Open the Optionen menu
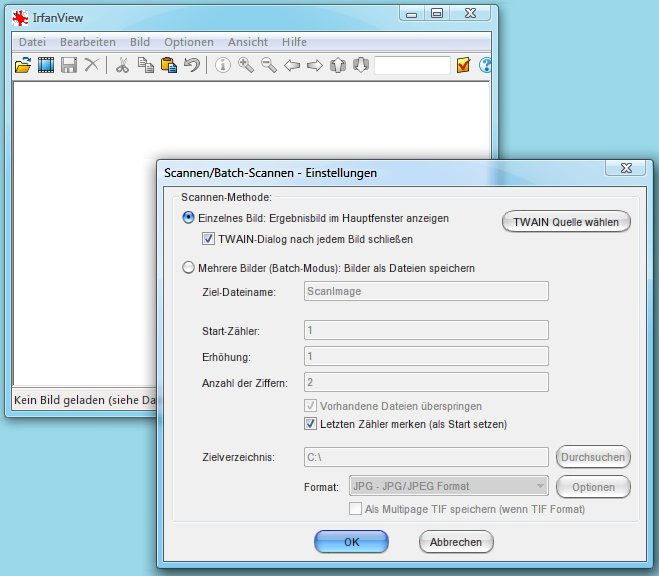 tap(189, 42)
